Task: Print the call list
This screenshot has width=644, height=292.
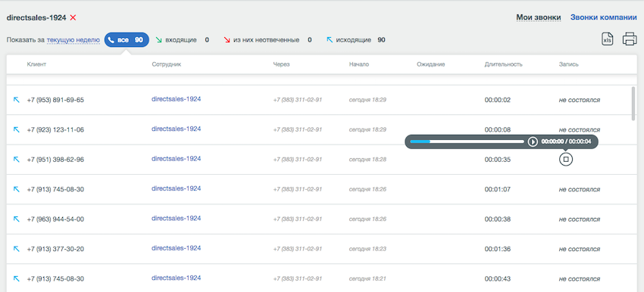Action: (x=630, y=39)
